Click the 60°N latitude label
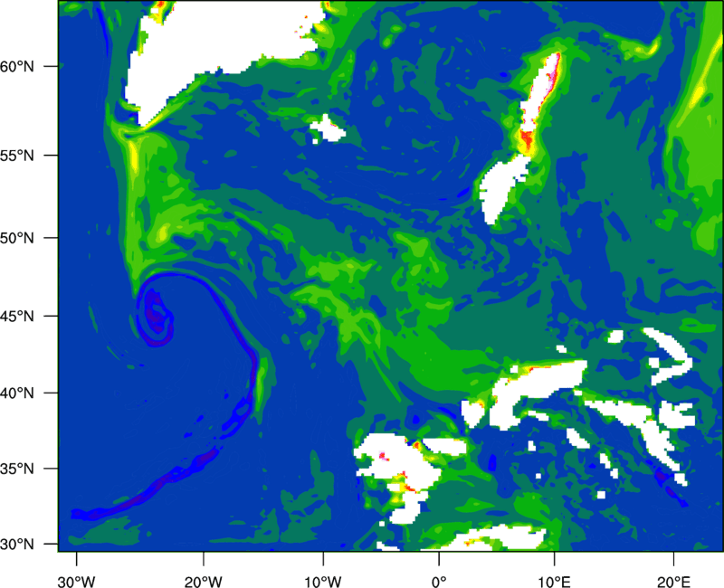This screenshot has width=724, height=588. point(17,66)
